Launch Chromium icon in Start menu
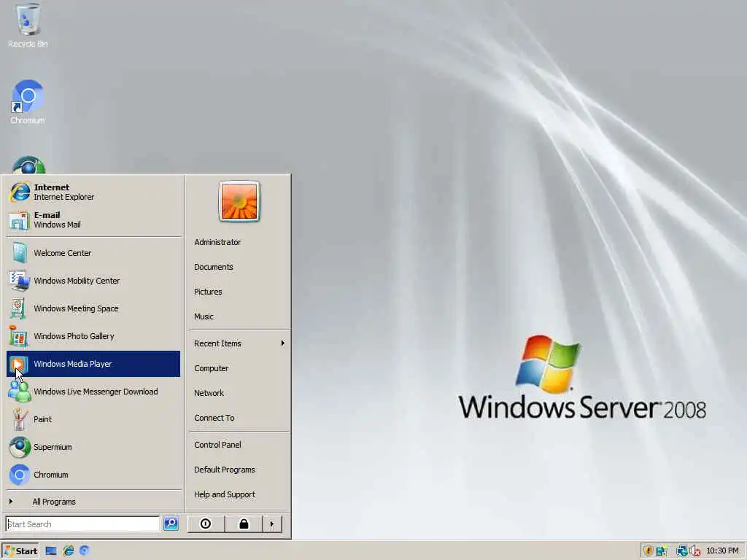The height and width of the screenshot is (560, 747). coord(20,475)
